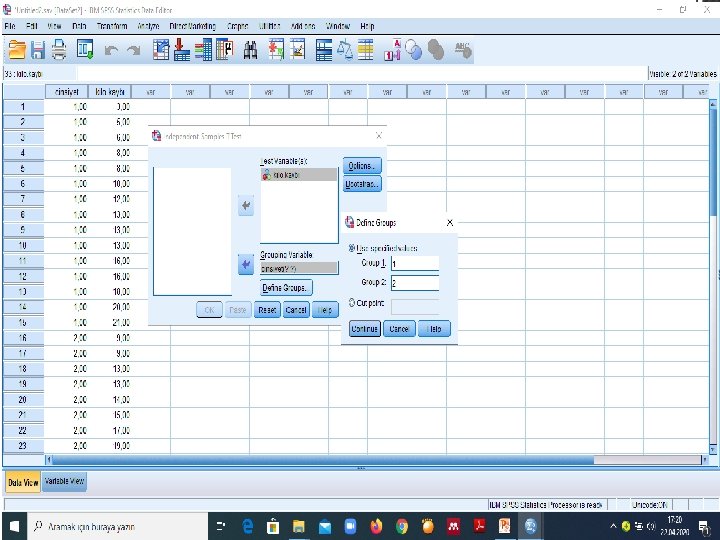Click the spell check ABC icon
This screenshot has width=720, height=540.
pos(463,50)
